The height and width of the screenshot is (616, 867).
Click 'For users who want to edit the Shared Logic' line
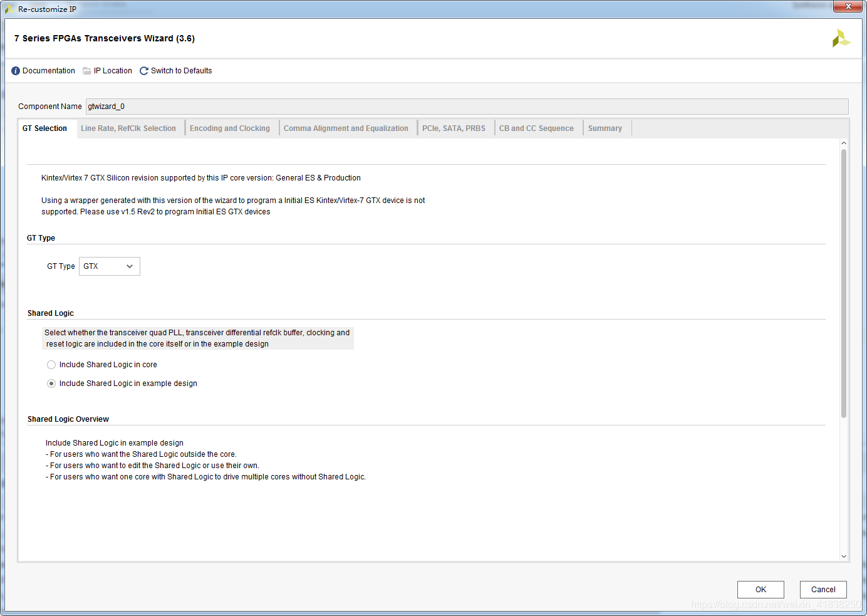[x=152, y=466]
